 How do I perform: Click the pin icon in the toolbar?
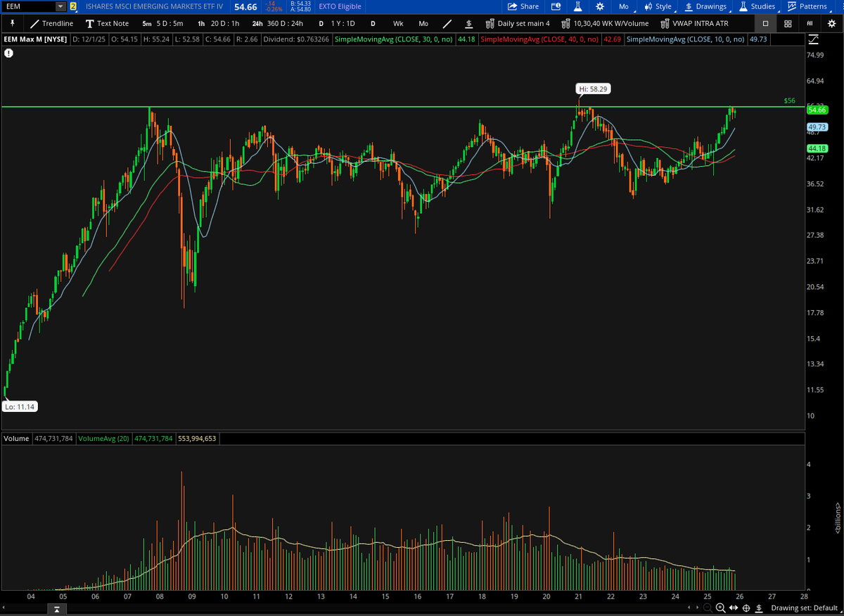pyautogui.click(x=11, y=23)
